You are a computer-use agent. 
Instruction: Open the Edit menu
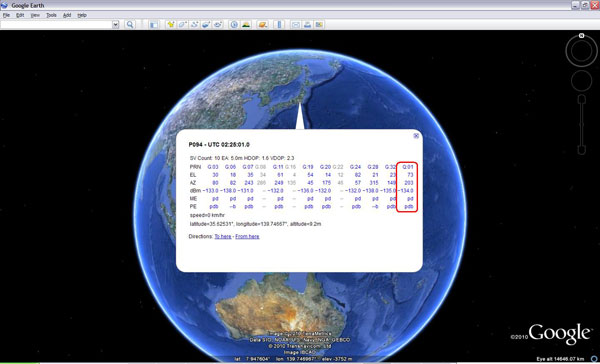20,15
